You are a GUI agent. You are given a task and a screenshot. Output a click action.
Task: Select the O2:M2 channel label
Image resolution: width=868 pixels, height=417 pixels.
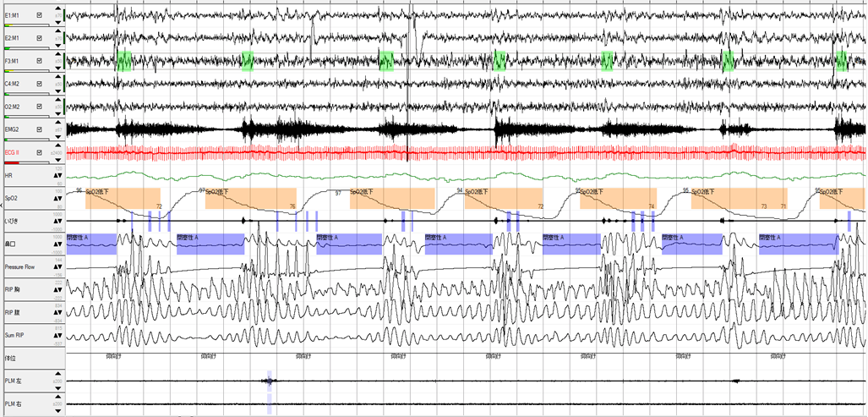[x=14, y=107]
